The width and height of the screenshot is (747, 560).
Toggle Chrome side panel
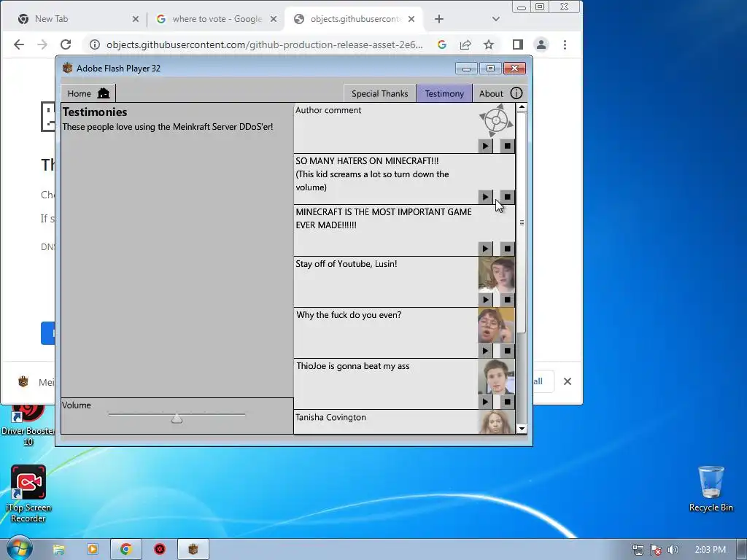[x=518, y=44]
